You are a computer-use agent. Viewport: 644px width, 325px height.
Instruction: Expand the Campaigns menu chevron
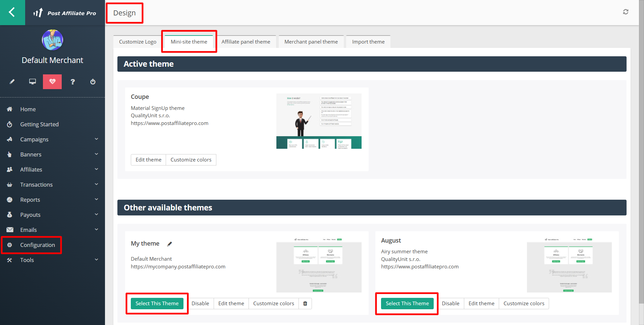(x=97, y=139)
